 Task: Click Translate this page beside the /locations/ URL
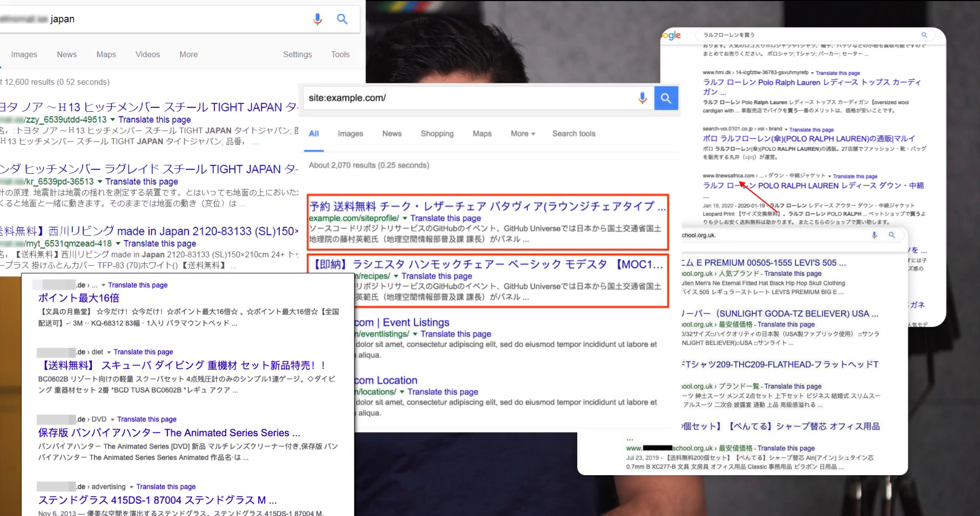pos(443,392)
